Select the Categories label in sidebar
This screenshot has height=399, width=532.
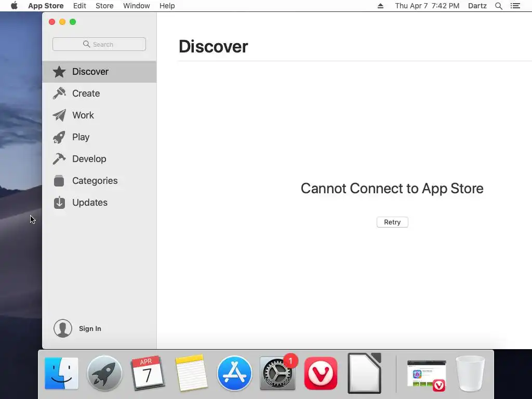coord(95,180)
